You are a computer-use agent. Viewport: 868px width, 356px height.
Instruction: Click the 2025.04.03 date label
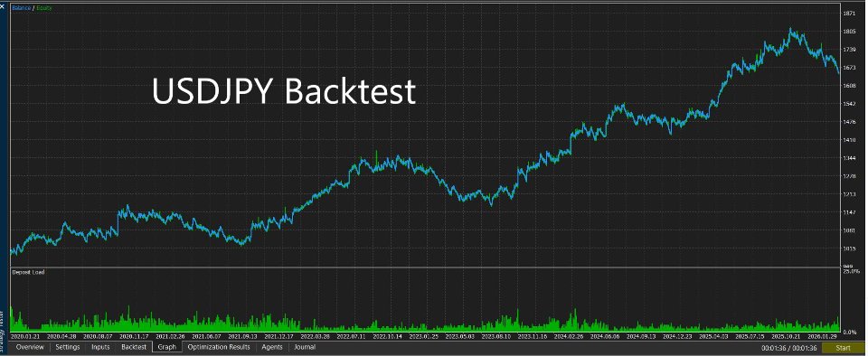(x=714, y=335)
